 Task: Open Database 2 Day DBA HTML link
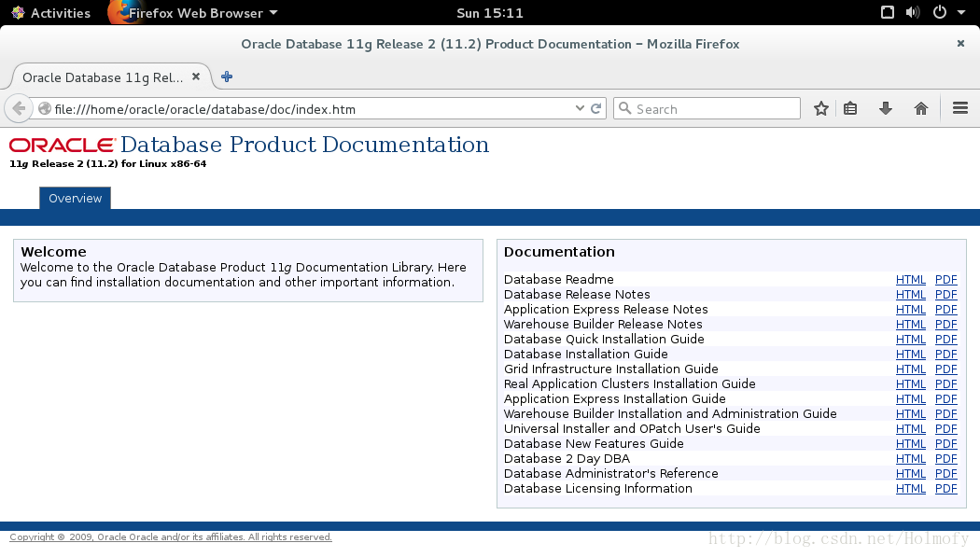point(911,459)
